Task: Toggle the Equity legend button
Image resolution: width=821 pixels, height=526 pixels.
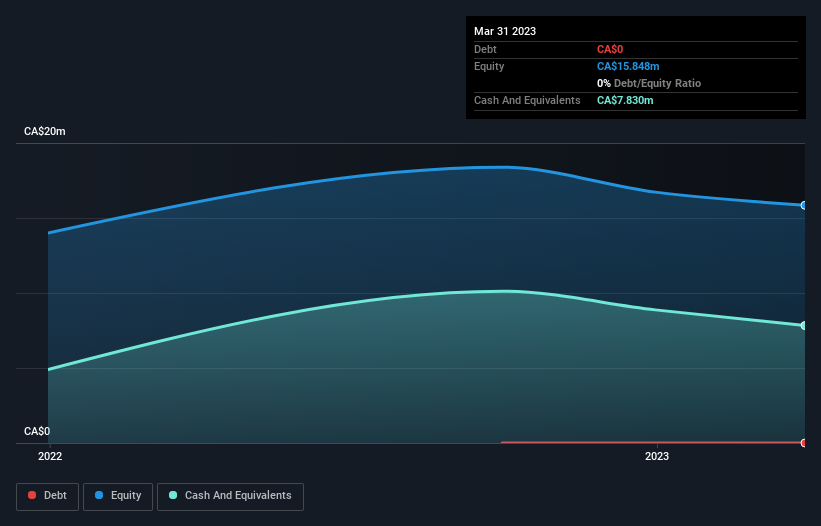Action: pyautogui.click(x=118, y=496)
